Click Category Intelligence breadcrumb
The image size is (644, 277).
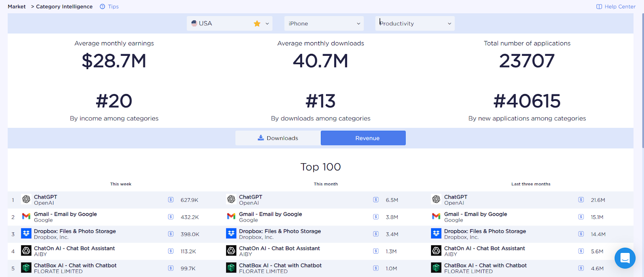pos(64,6)
